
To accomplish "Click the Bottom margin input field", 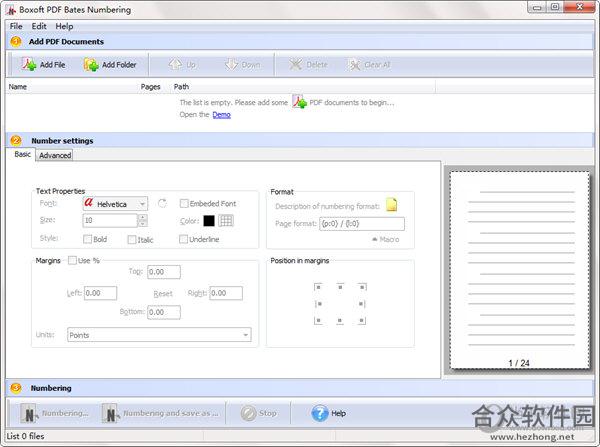I will click(x=164, y=312).
